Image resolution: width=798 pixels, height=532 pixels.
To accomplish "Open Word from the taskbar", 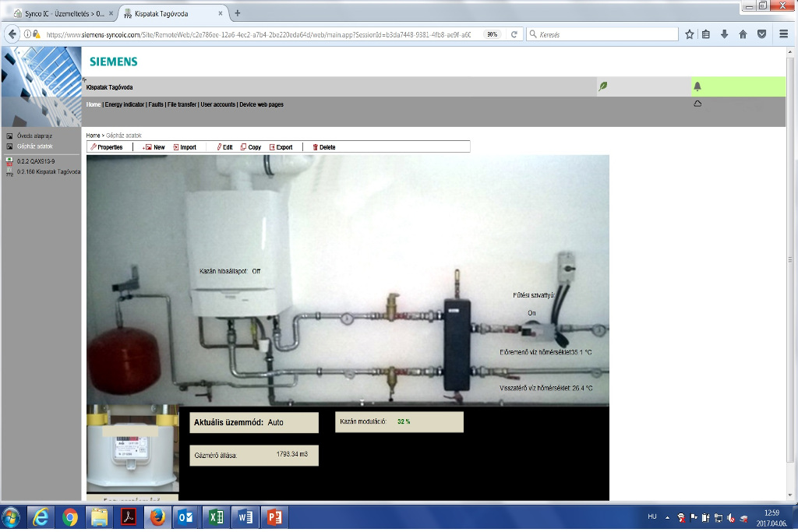I will (245, 518).
